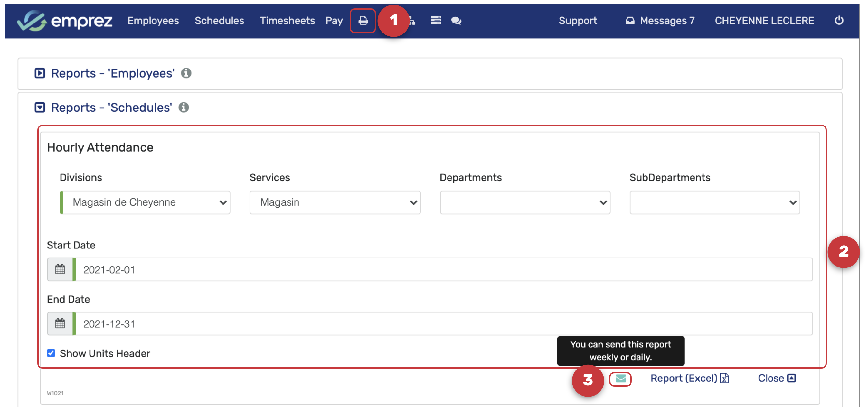Click the power logout icon
This screenshot has width=868, height=412.
838,21
